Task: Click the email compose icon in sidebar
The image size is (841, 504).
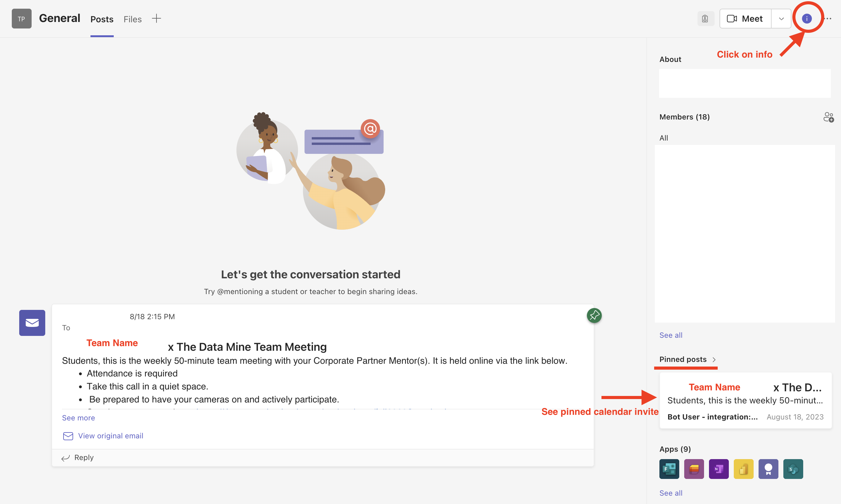Action: (x=32, y=323)
